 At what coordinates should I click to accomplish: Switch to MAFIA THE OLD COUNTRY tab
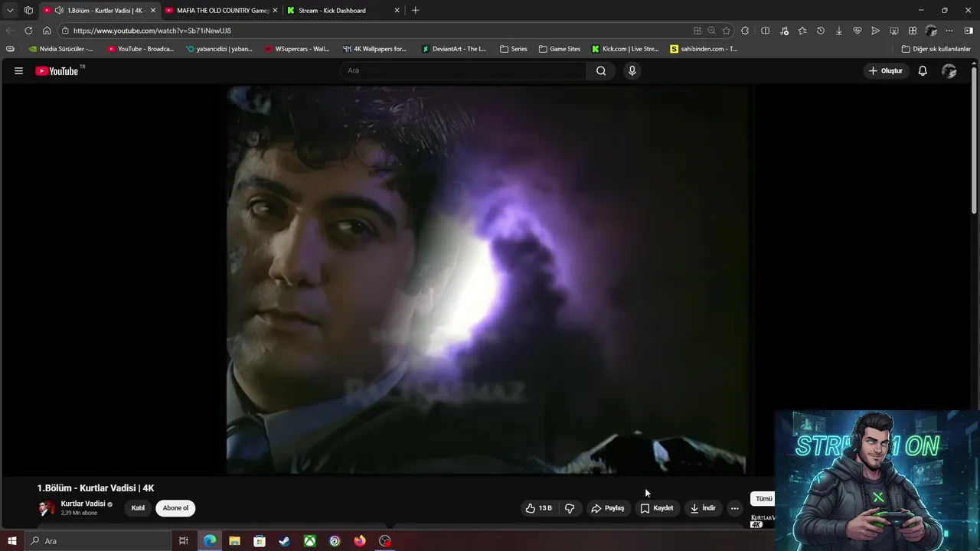[x=220, y=11]
